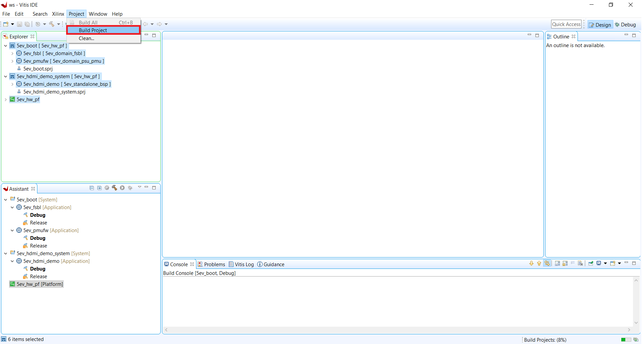Click the hammer Build icon in Assistant toolbar
The height and width of the screenshot is (344, 644).
(x=115, y=188)
